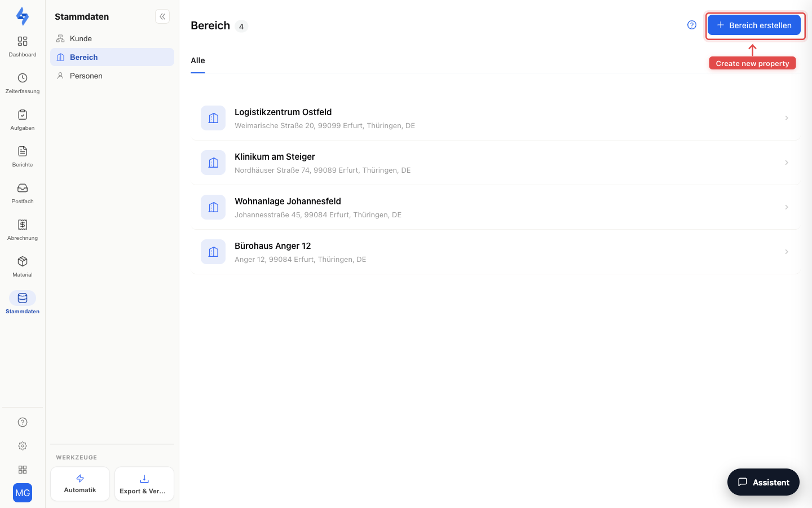Select Kunde in the Stammdaten menu
This screenshot has height=508, width=812.
point(112,38)
